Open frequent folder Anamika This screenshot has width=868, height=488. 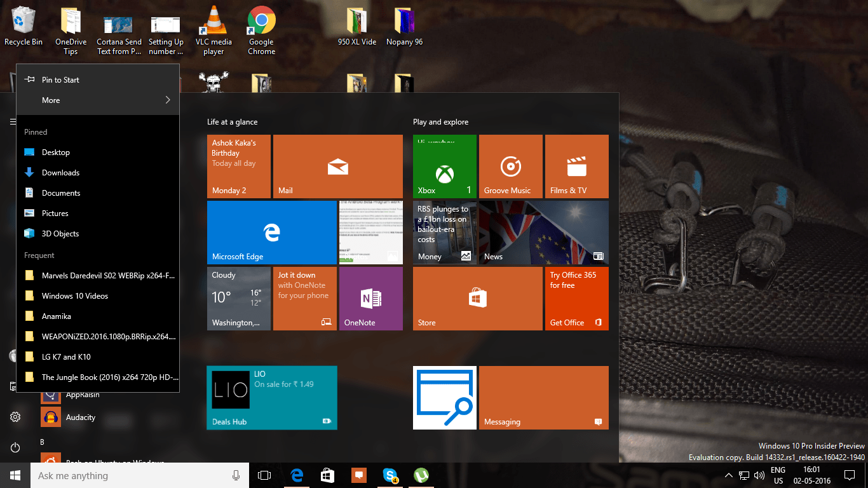(x=98, y=316)
